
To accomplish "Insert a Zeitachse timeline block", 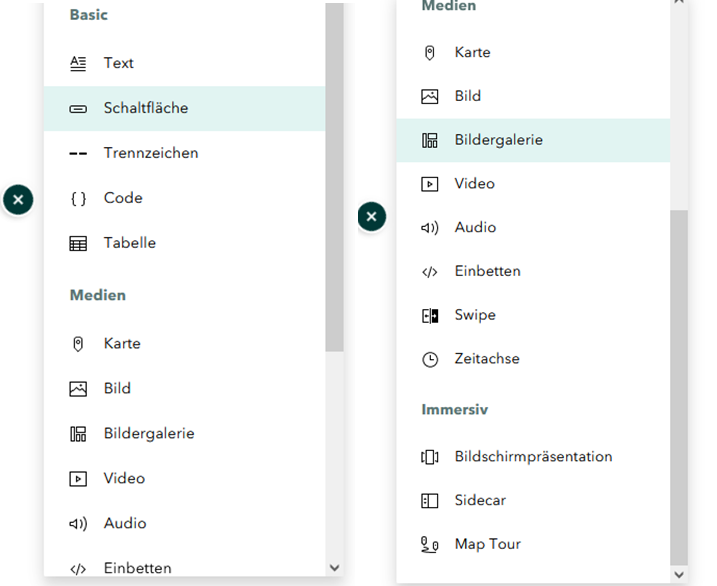I will click(487, 359).
